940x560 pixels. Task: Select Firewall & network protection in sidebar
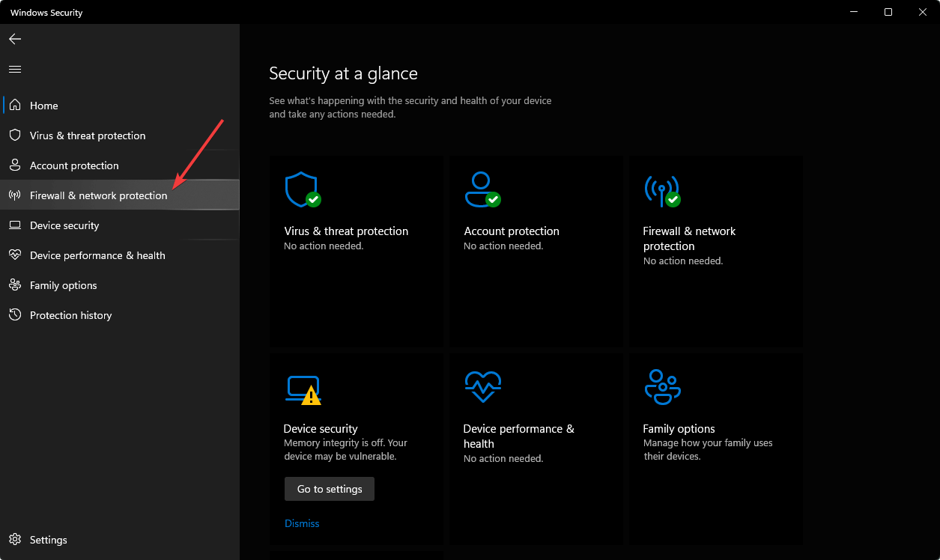120,195
